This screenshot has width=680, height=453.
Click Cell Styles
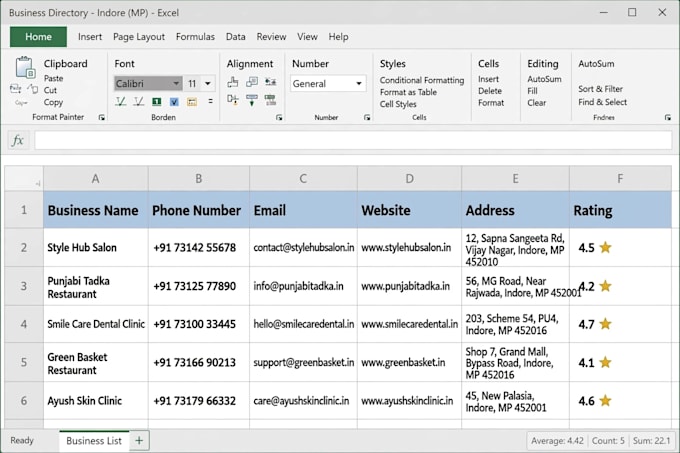pyautogui.click(x=398, y=104)
